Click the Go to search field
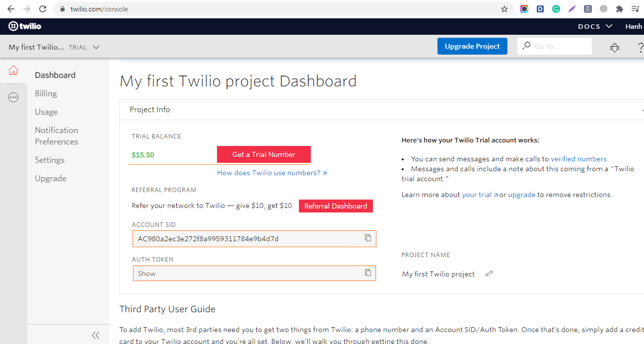Viewport: 644px width, 344px height. coord(559,46)
